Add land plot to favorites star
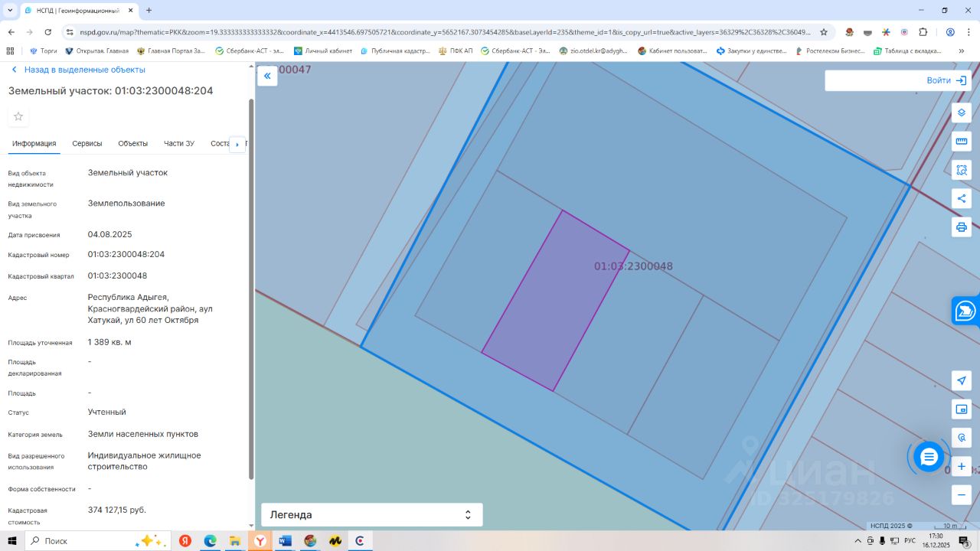 18,116
